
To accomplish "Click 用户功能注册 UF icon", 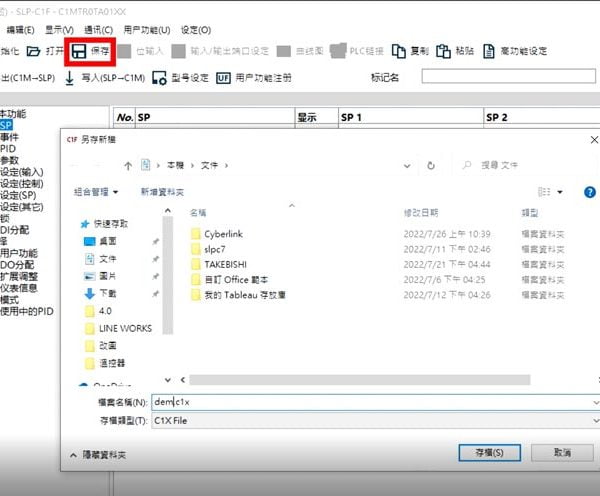I will pyautogui.click(x=224, y=77).
